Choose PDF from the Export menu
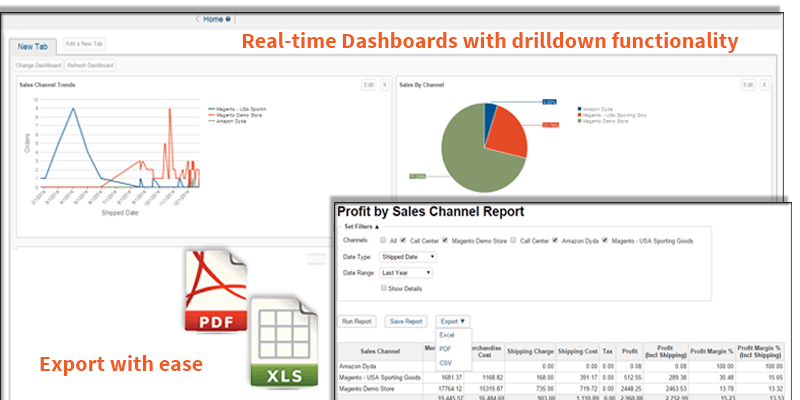 pyautogui.click(x=445, y=349)
